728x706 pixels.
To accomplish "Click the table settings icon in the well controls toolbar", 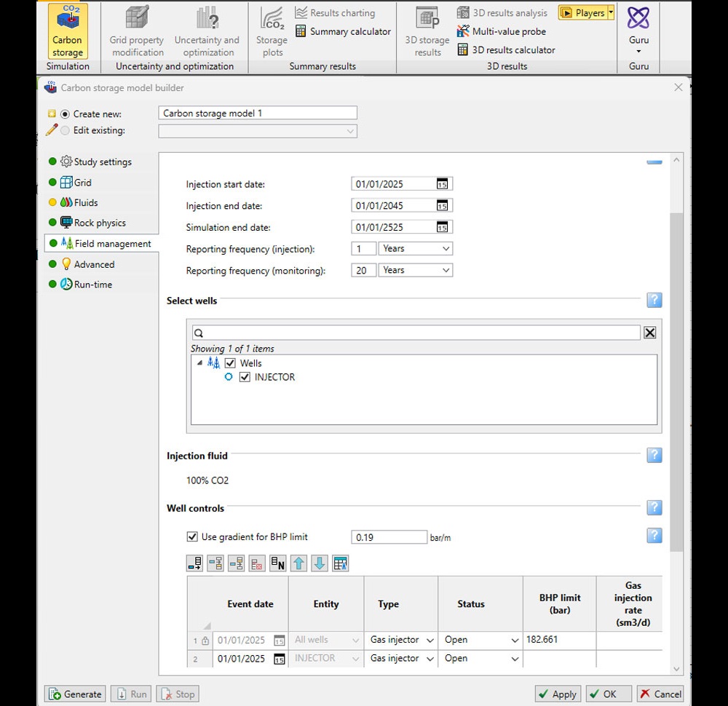I will (x=340, y=563).
